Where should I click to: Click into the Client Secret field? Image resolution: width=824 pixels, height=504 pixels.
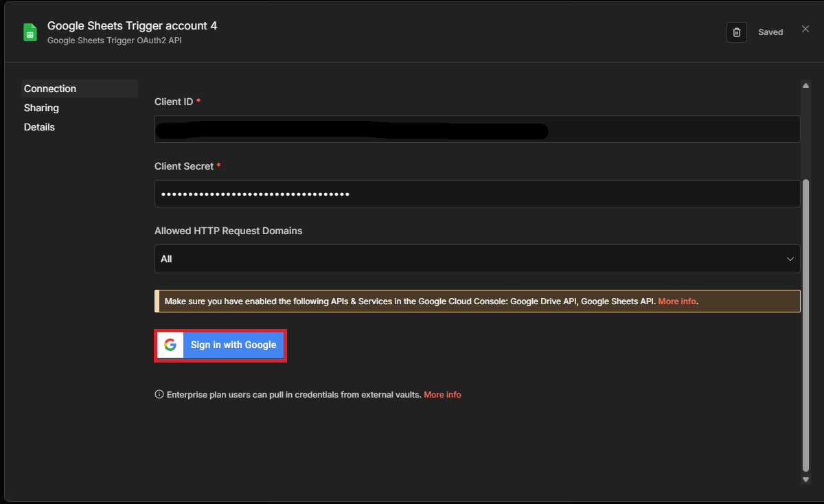point(477,194)
